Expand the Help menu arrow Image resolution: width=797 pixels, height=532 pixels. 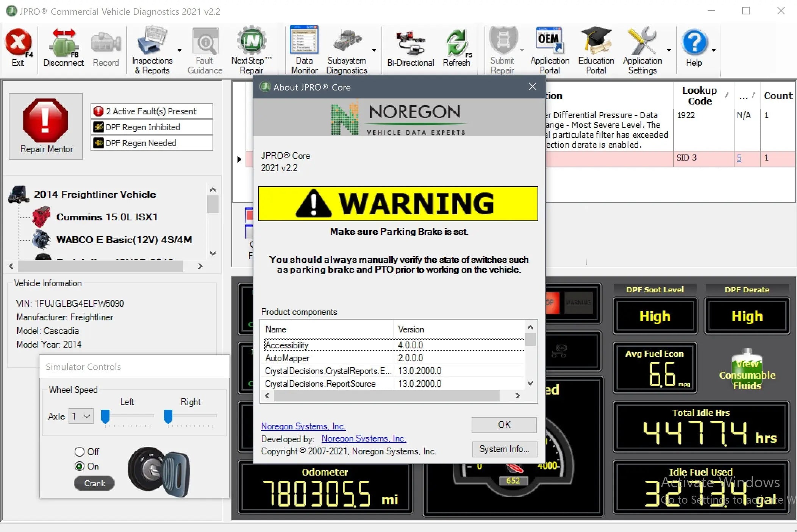pos(714,50)
